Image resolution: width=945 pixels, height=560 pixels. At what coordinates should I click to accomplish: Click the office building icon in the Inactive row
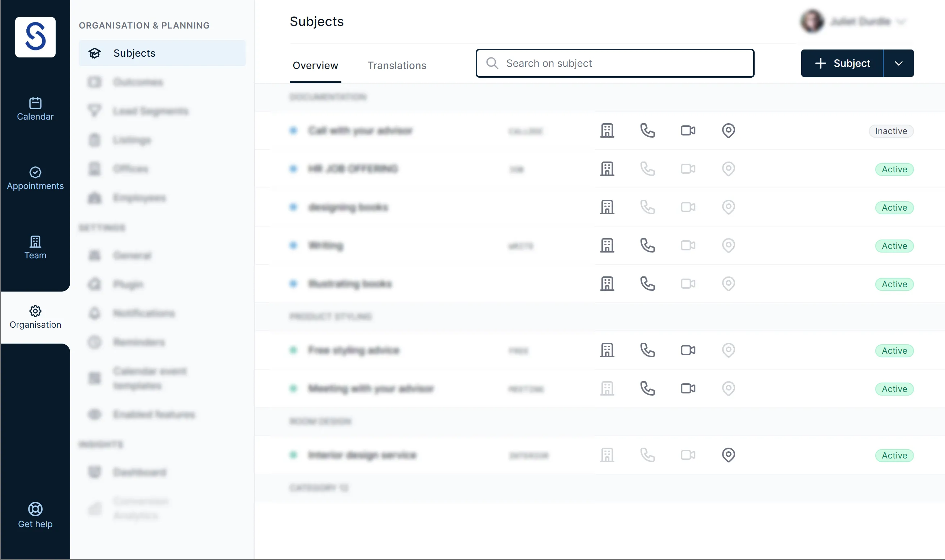coord(607,130)
